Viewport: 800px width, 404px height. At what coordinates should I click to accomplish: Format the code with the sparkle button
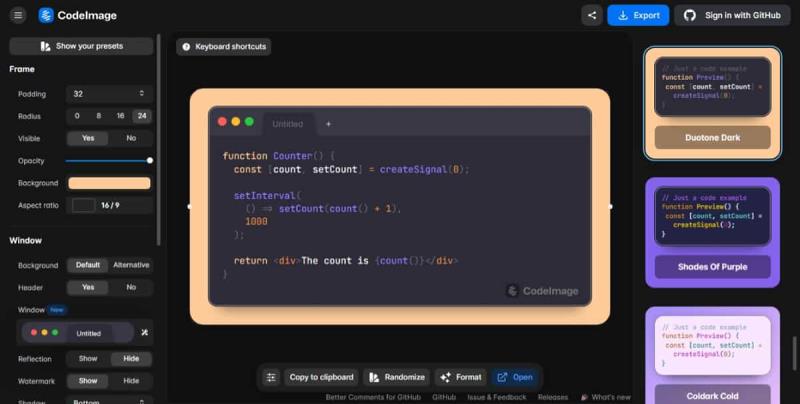tap(460, 377)
